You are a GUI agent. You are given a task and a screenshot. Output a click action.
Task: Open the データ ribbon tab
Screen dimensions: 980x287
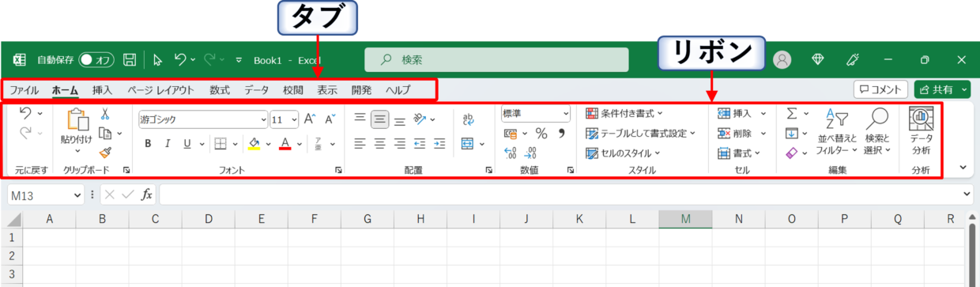(x=256, y=90)
